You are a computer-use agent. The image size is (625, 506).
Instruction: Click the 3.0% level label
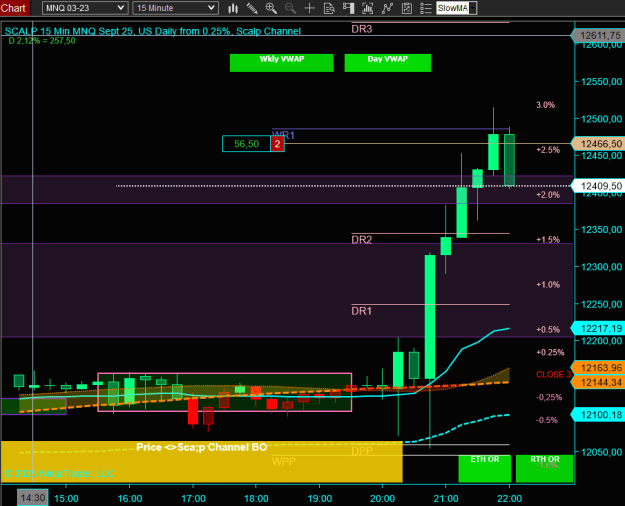546,105
